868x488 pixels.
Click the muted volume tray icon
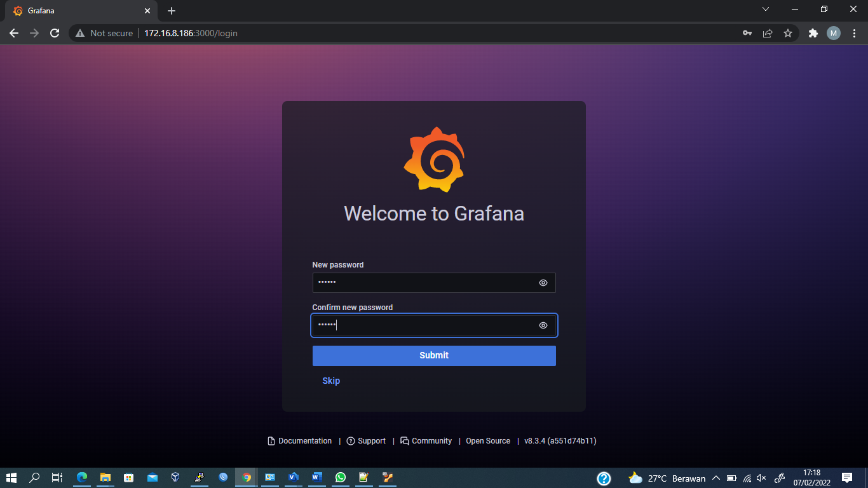[762, 478]
